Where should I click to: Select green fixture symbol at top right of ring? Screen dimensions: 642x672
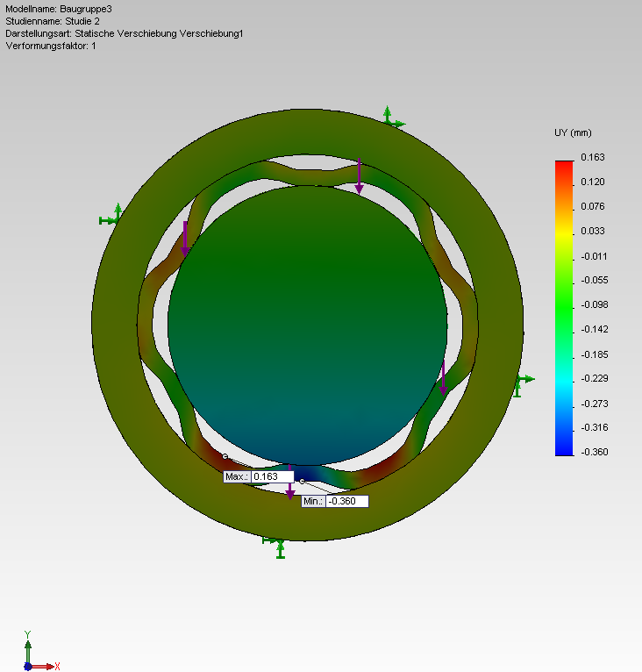pyautogui.click(x=393, y=117)
